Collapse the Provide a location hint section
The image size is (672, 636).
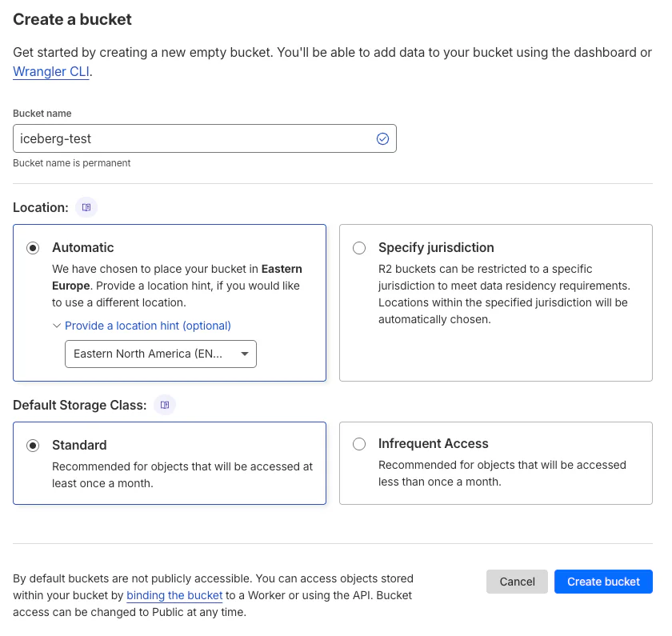pyautogui.click(x=142, y=326)
